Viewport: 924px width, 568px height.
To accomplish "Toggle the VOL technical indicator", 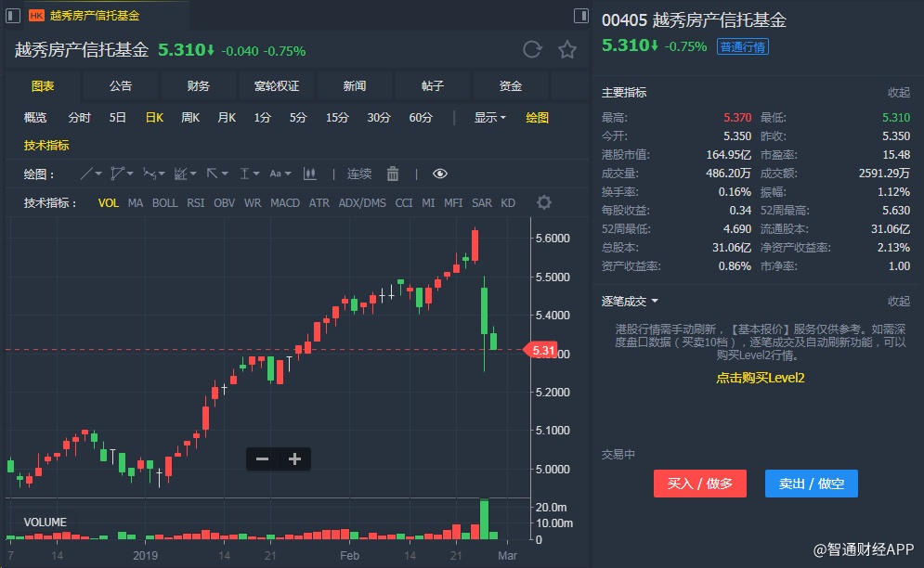I will coord(109,203).
